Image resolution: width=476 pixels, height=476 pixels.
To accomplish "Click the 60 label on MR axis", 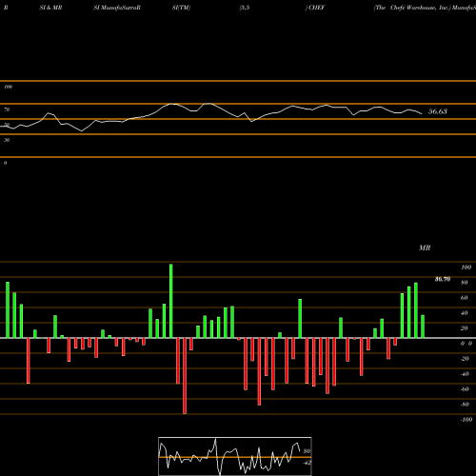I will [465, 298].
